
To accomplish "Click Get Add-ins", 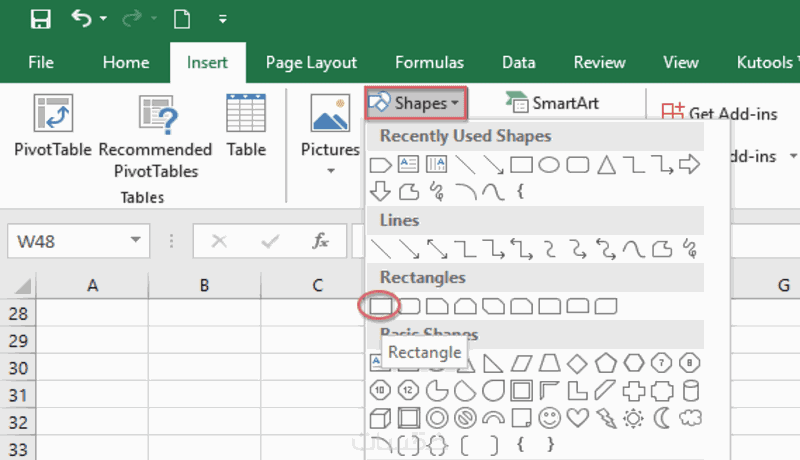I will 720,113.
